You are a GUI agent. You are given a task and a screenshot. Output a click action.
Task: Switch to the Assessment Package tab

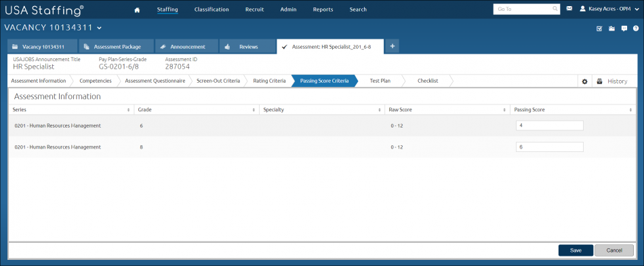tap(116, 47)
